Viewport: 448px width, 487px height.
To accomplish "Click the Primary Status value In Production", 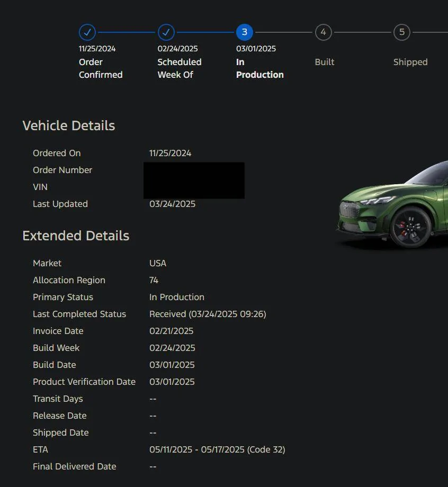I will click(177, 297).
